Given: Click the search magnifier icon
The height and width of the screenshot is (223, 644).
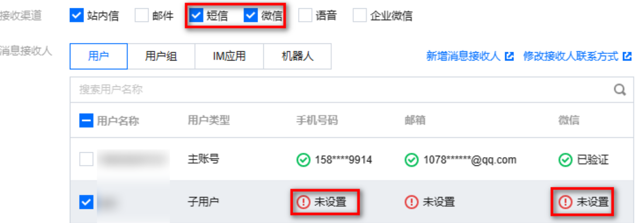Looking at the screenshot, I should coord(620,90).
